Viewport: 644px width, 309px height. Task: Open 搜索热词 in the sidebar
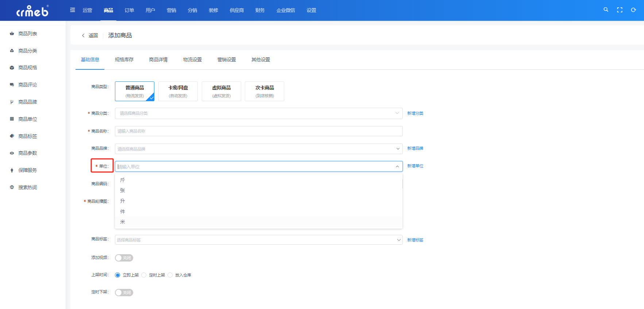coord(28,187)
